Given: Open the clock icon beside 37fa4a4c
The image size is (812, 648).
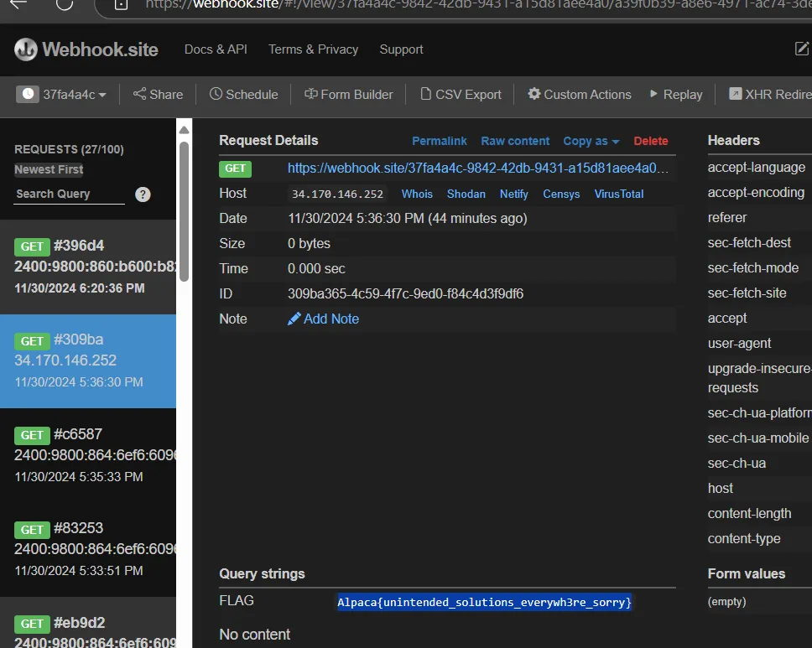Looking at the screenshot, I should click(x=28, y=94).
